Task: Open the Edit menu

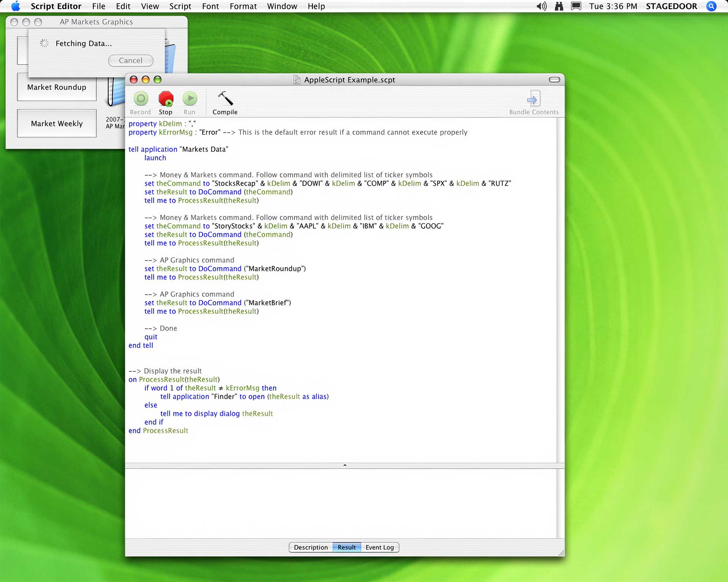Action: coord(123,6)
